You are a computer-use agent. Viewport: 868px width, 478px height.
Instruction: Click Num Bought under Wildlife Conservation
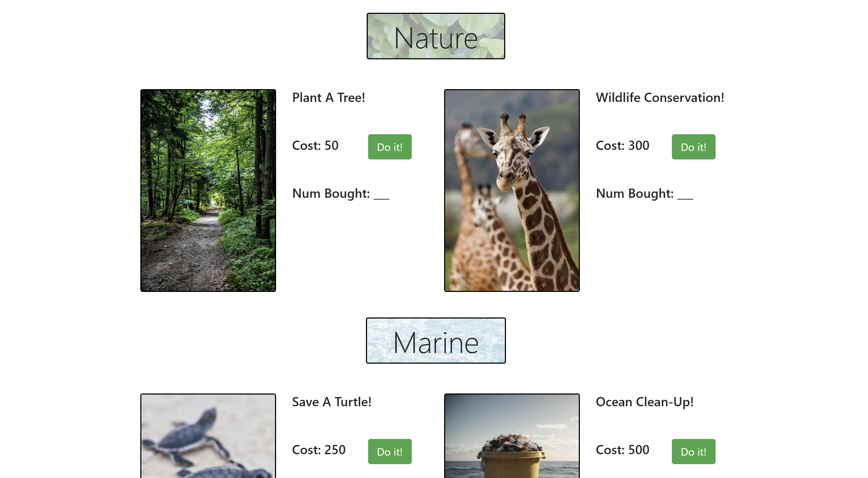(x=644, y=194)
